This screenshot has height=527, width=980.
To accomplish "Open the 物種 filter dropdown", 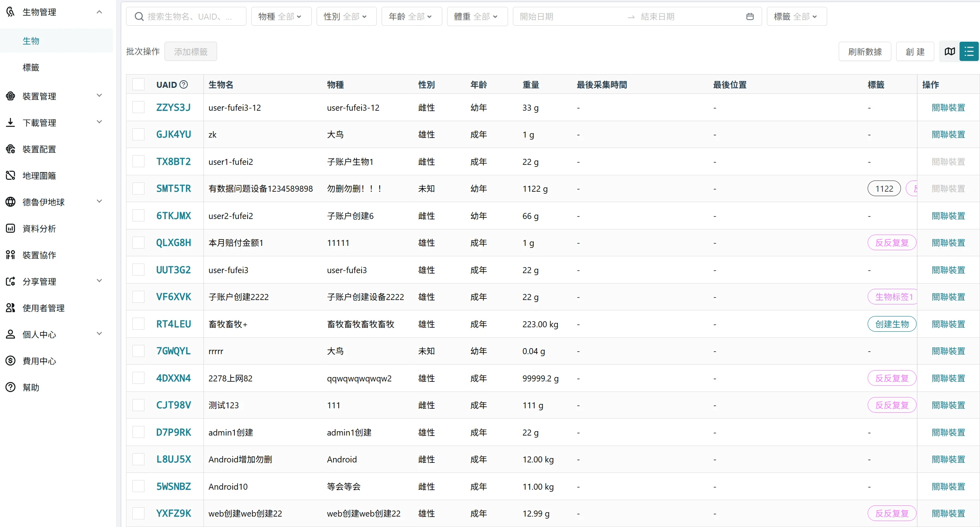I will click(x=281, y=16).
